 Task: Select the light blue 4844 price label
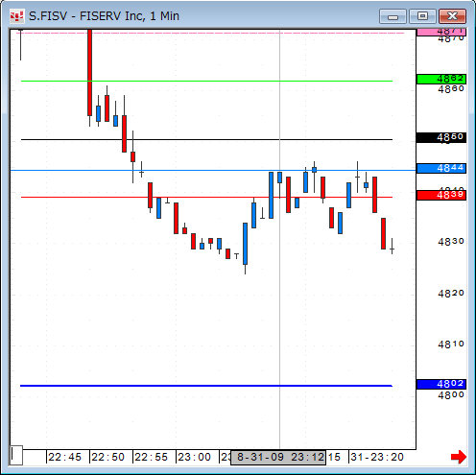click(x=441, y=168)
